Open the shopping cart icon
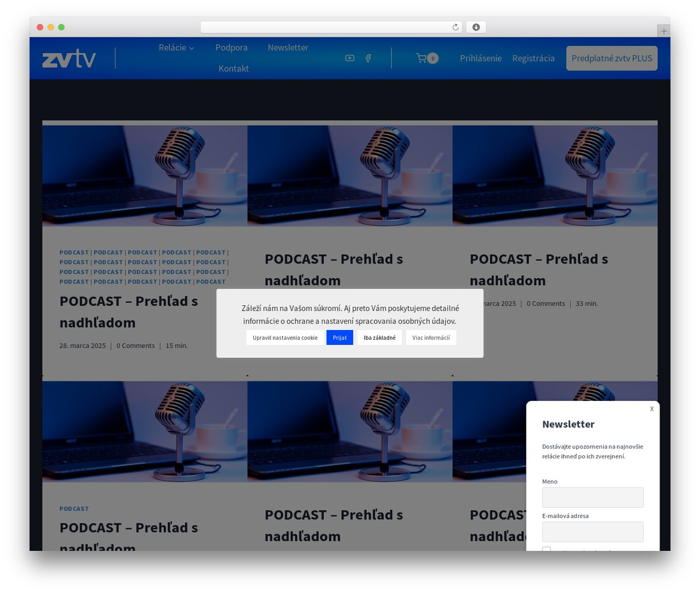 tap(421, 58)
